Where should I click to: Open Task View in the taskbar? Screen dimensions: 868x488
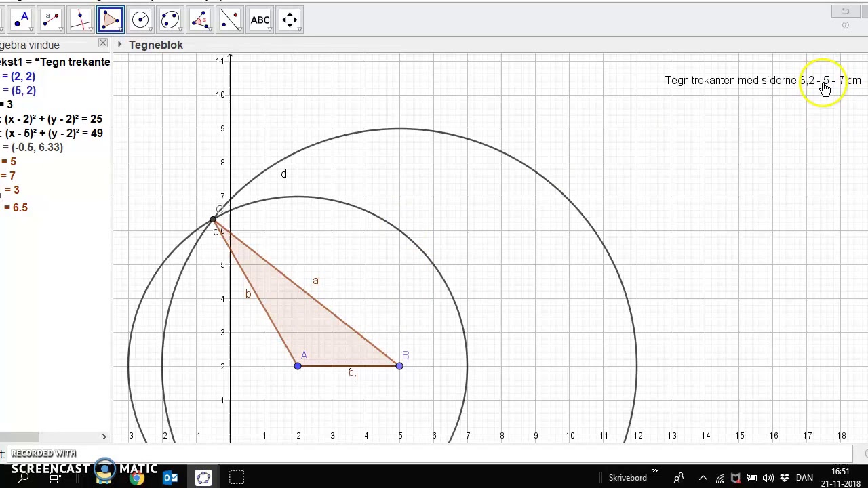click(x=56, y=478)
